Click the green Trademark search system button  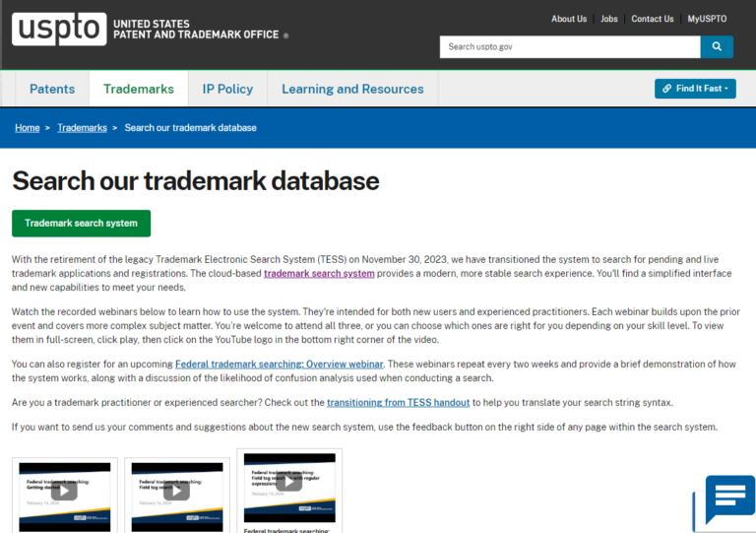point(81,224)
